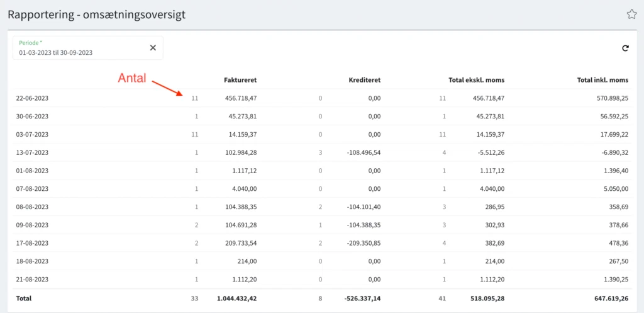644x313 pixels.
Task: Click the 08-08-2023 row date
Action: (x=33, y=207)
